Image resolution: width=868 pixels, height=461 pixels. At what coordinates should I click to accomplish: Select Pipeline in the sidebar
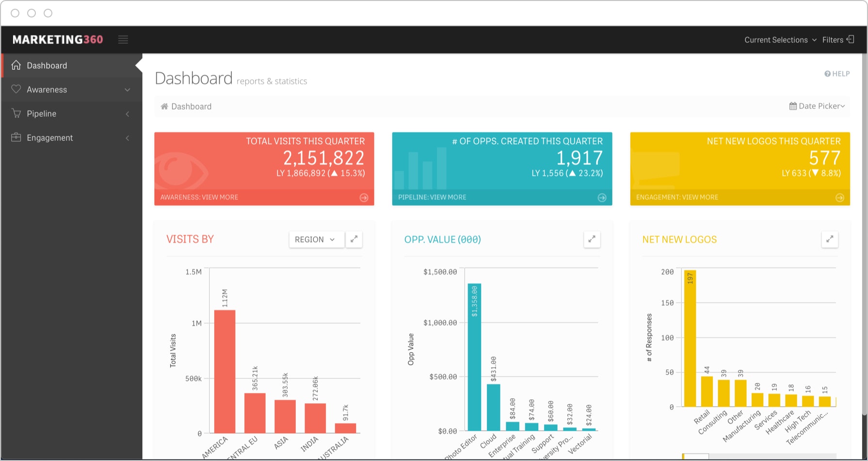(72, 114)
